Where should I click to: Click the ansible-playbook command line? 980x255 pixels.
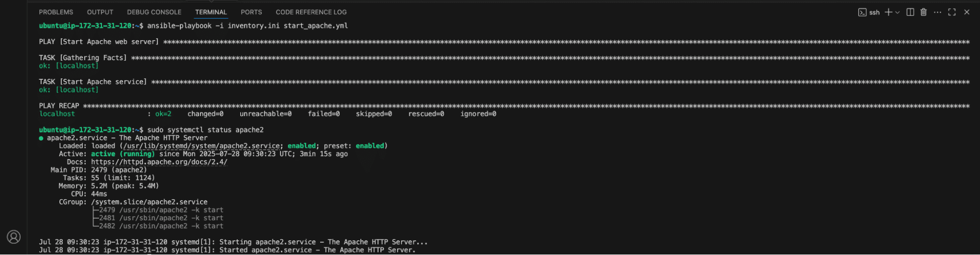pyautogui.click(x=248, y=26)
